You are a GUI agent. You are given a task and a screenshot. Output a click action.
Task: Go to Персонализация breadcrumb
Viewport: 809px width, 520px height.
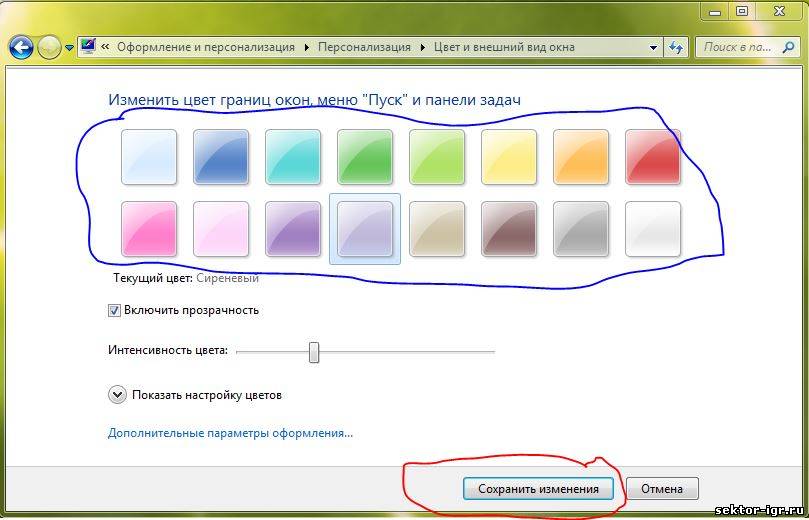pyautogui.click(x=364, y=47)
